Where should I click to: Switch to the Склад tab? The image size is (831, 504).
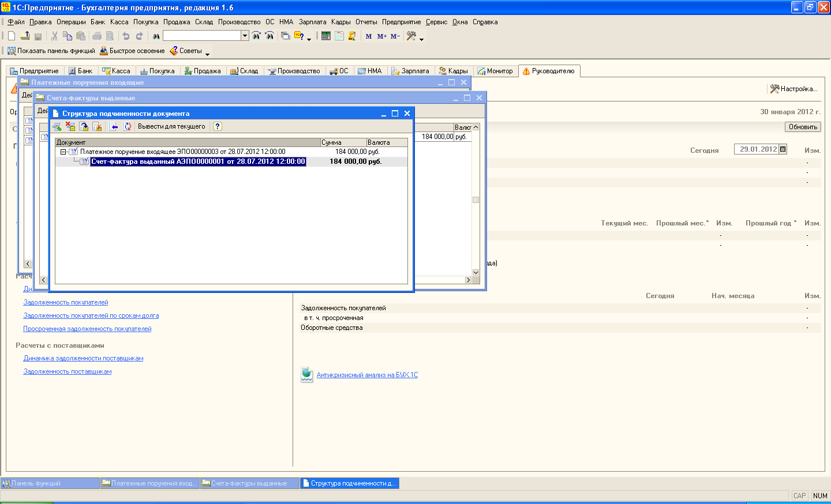coord(244,71)
